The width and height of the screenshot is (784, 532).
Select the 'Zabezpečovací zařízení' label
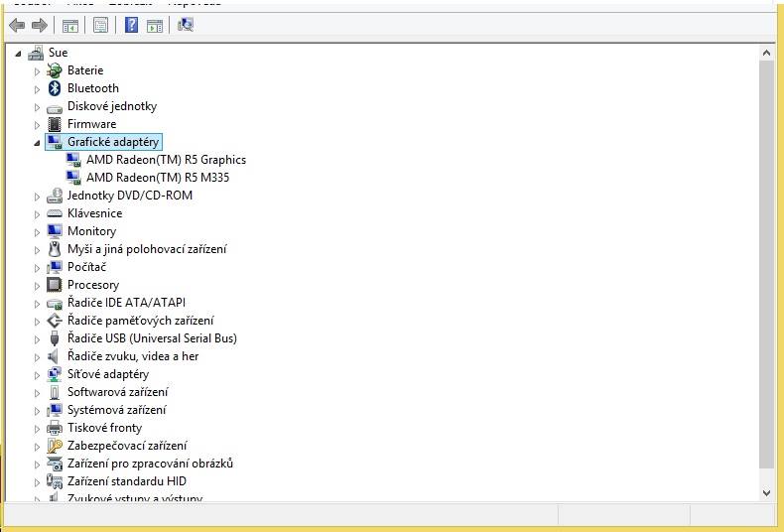(127, 446)
